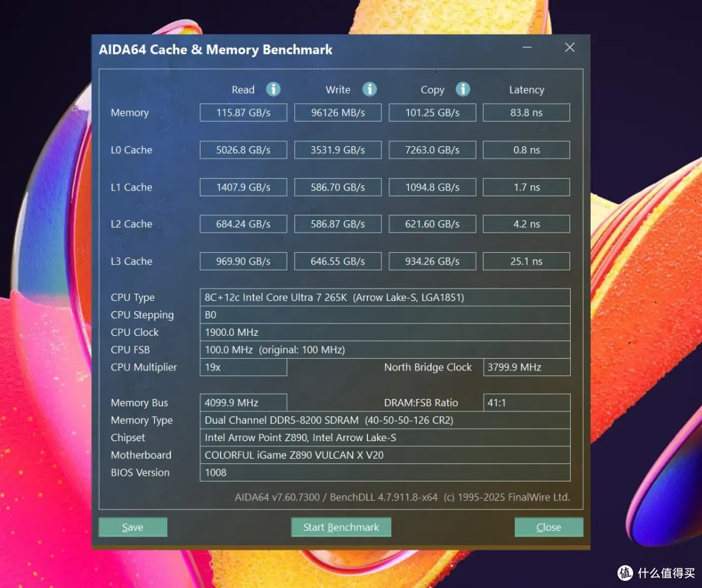Click BIOS Version field 1008
Image resolution: width=702 pixels, height=588 pixels.
coord(385,472)
